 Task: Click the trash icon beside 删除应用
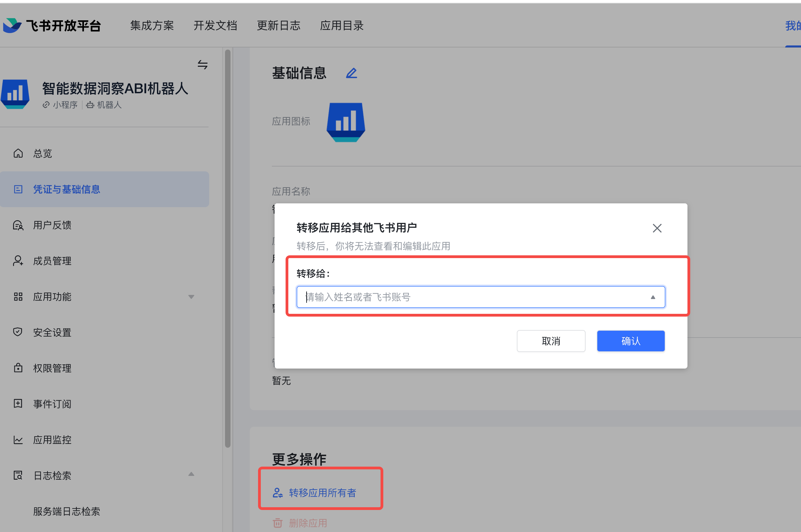pos(278,523)
